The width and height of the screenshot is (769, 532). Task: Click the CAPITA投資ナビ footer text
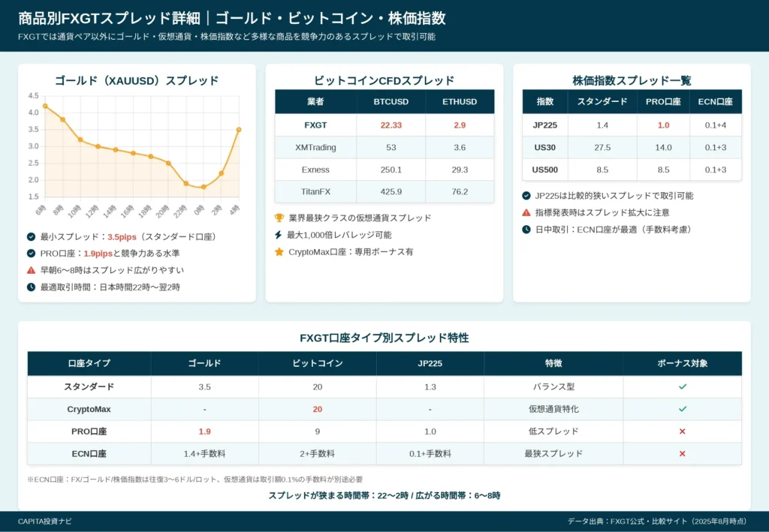[45, 521]
